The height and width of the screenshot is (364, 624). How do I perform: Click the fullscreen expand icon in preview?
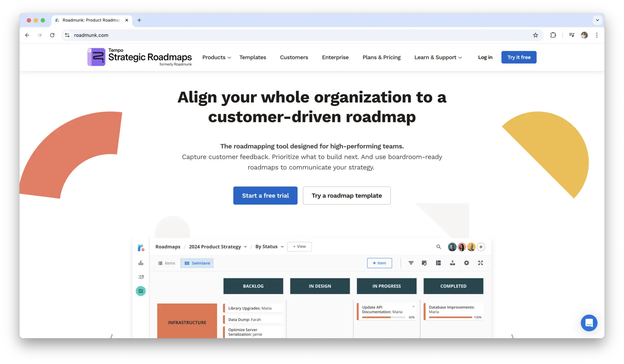tap(480, 263)
